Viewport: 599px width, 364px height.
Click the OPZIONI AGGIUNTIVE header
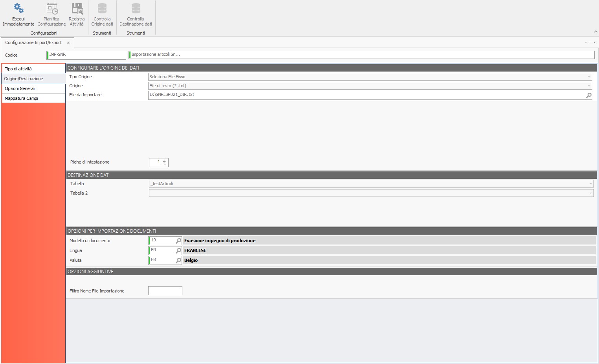(332, 272)
